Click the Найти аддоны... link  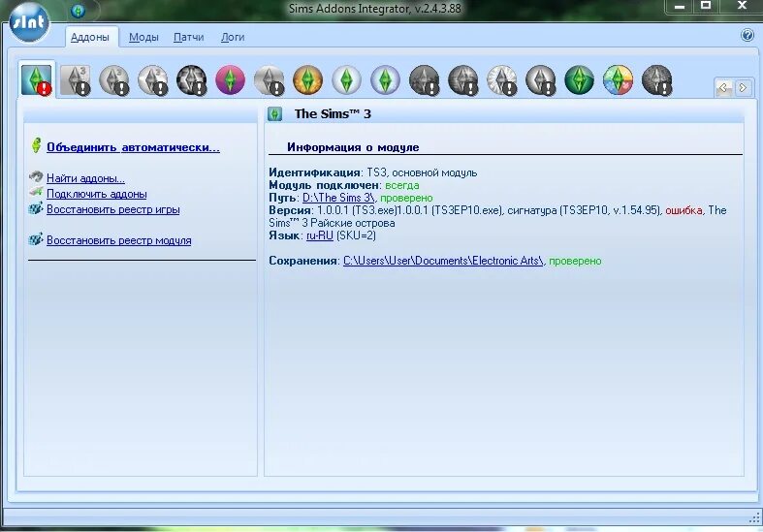point(85,178)
